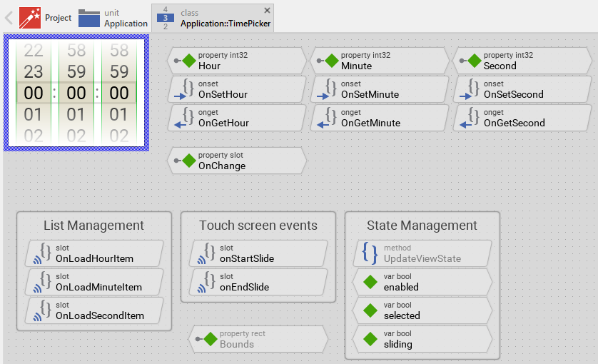Select the Touch screen events group header

[x=258, y=226]
